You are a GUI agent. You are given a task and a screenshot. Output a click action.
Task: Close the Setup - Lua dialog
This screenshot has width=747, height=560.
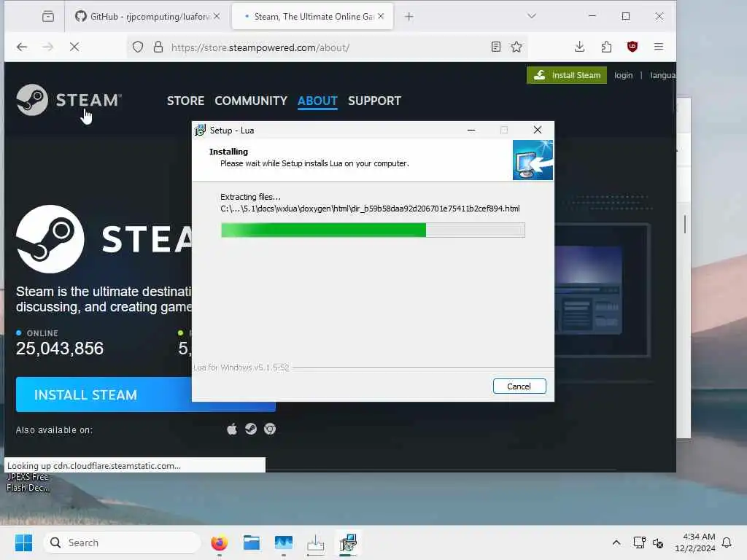click(538, 130)
